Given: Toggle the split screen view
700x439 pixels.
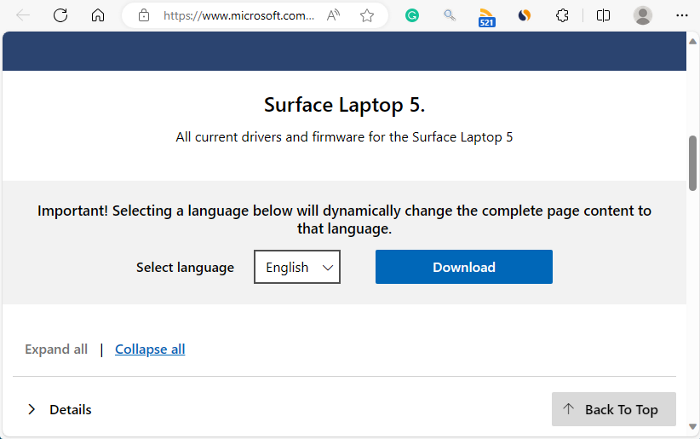Looking at the screenshot, I should pos(603,16).
